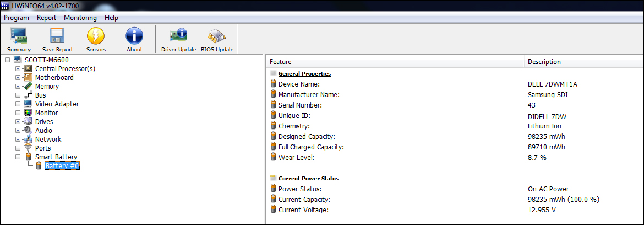644x225 pixels.
Task: Open the Report menu
Action: pos(46,18)
